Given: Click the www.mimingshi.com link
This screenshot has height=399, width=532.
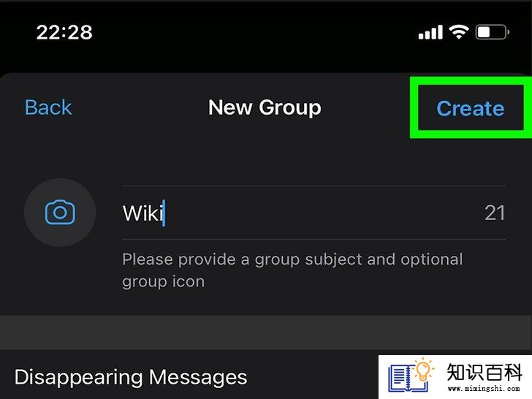Looking at the screenshot, I should (484, 389).
